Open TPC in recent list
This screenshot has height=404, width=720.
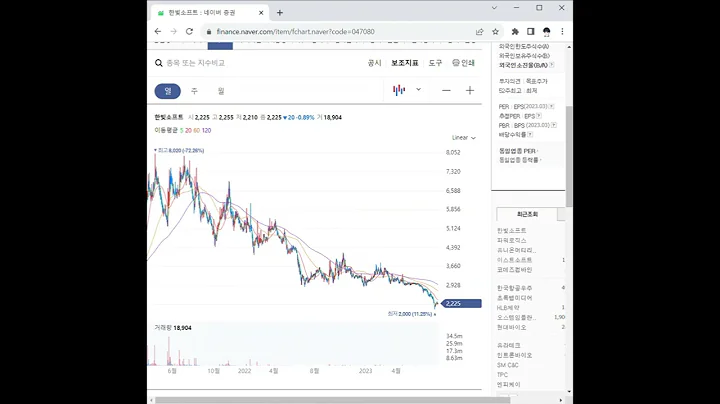point(502,375)
